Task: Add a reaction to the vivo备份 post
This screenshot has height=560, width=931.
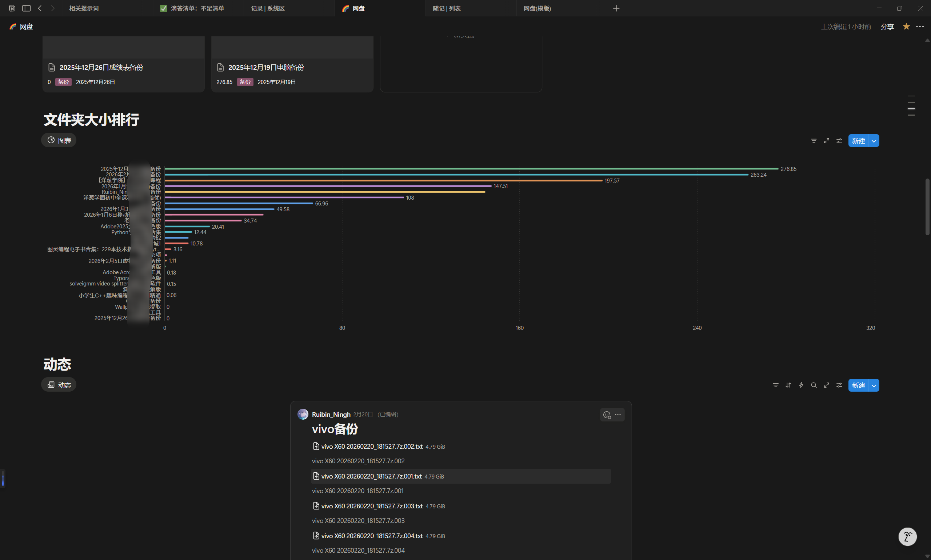Action: point(607,415)
